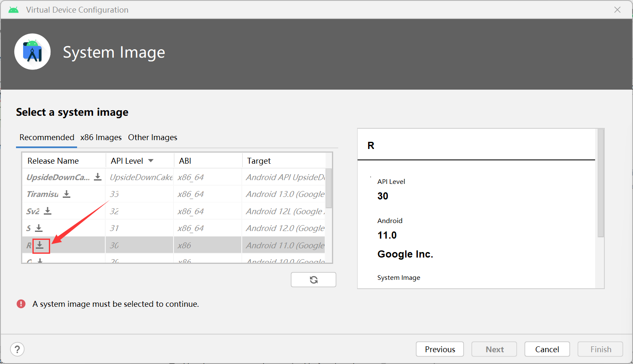Click the Next button
The width and height of the screenshot is (633, 364).
click(x=495, y=349)
